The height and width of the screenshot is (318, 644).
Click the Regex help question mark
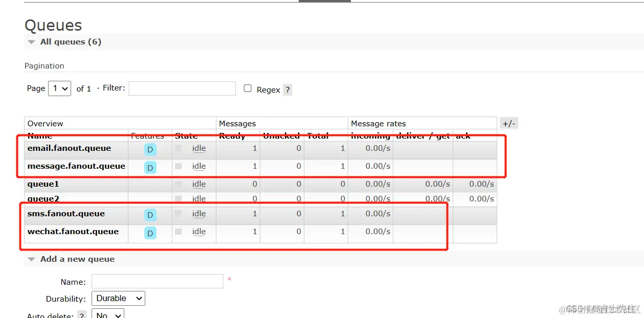tap(287, 90)
